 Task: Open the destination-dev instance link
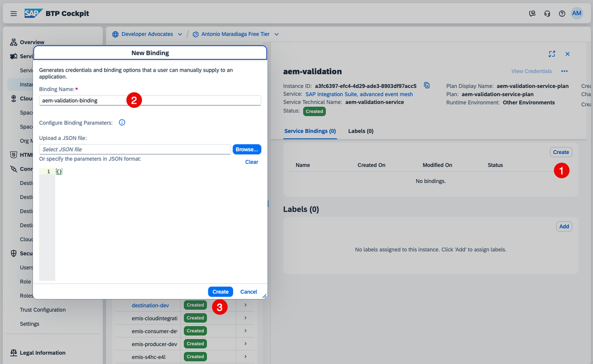(x=150, y=305)
